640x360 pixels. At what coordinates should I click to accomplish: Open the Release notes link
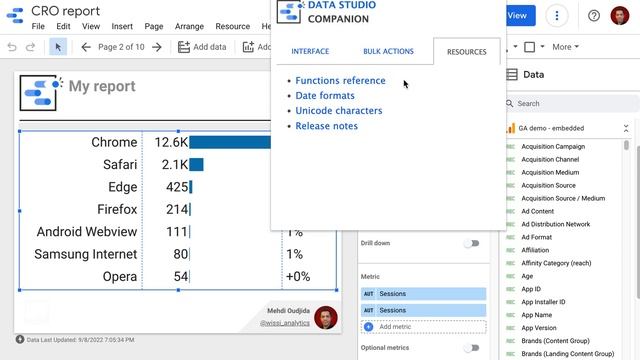[327, 126]
